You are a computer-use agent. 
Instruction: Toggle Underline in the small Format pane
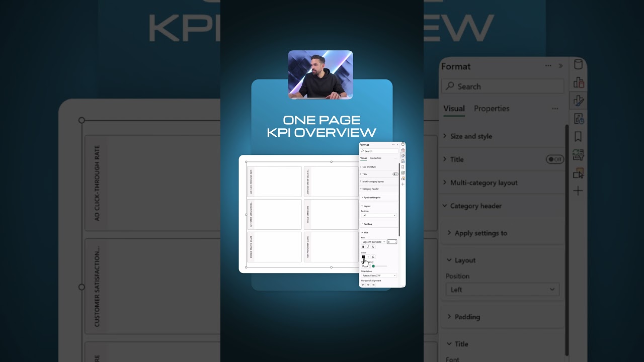point(373,247)
